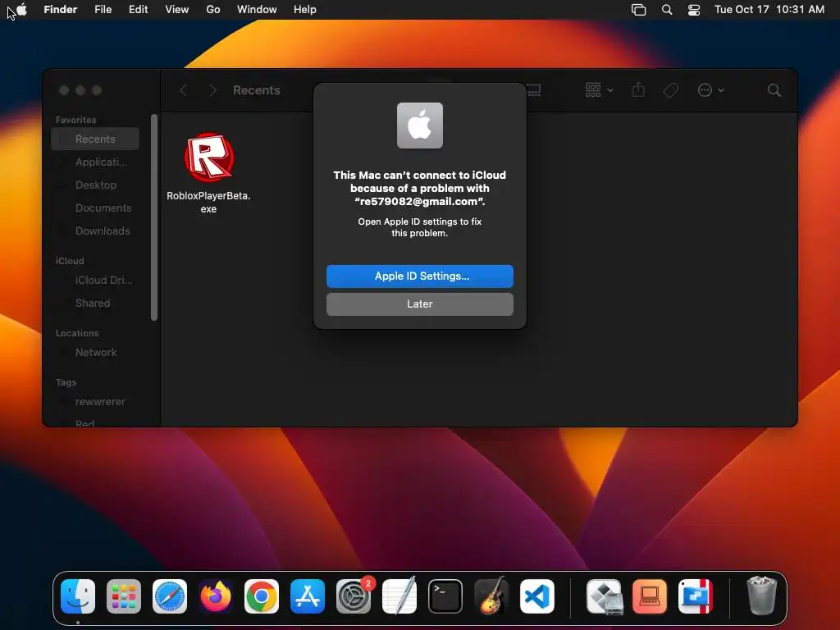Viewport: 840px width, 630px height.
Task: Open the Trash in the Dock
Action: coord(761,596)
